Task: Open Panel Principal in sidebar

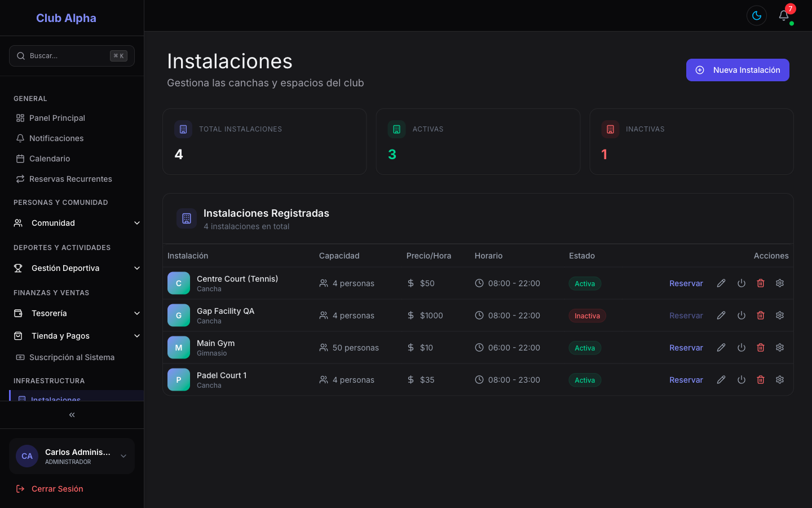Action: click(x=72, y=118)
